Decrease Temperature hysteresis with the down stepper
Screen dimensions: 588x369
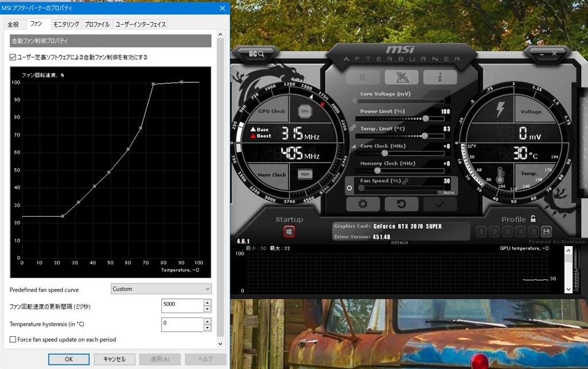pos(207,326)
